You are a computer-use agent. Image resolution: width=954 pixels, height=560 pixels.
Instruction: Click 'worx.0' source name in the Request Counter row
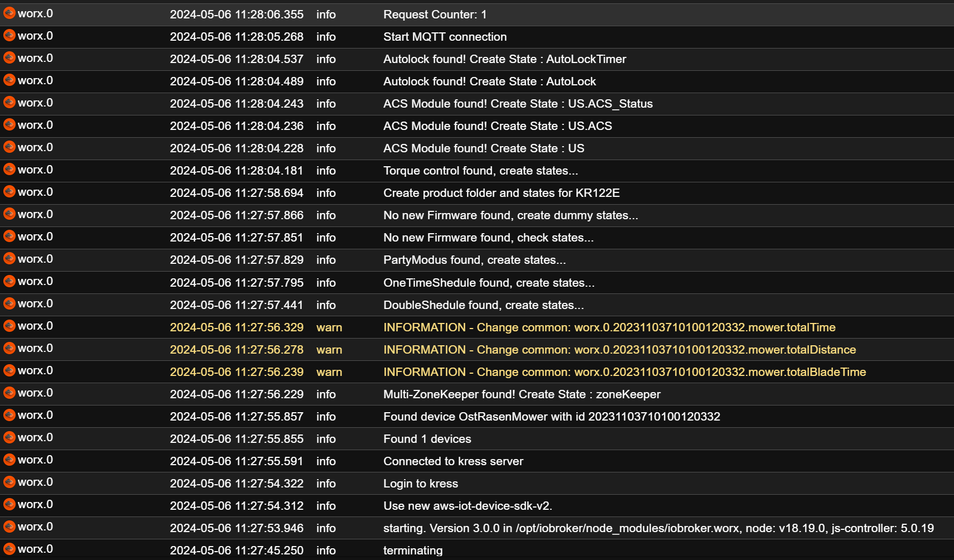coord(35,13)
